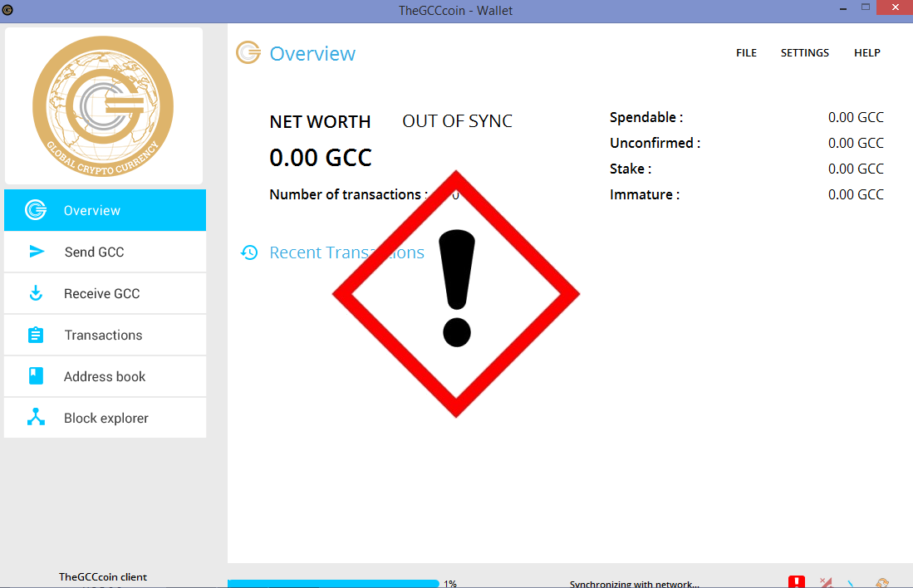Image resolution: width=913 pixels, height=588 pixels.
Task: Click the 'Unconfirmed :' label
Action: click(x=655, y=143)
